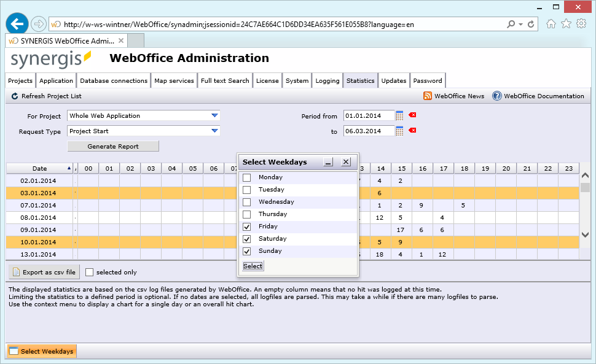Clear the to date with the red icon
This screenshot has width=596, height=364.
[x=412, y=131]
